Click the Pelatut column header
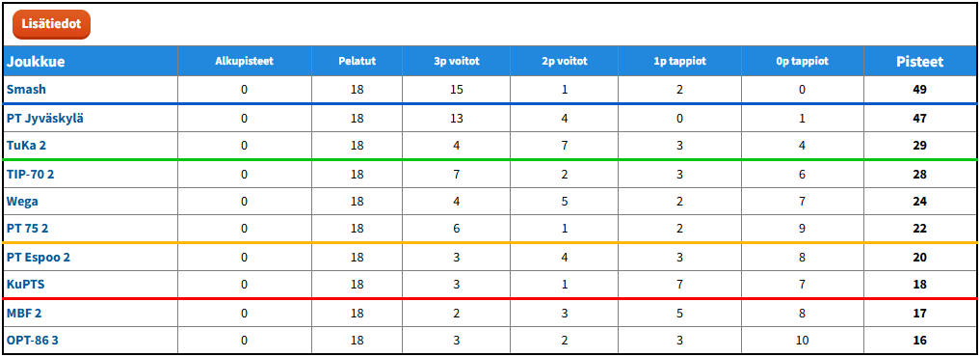 point(357,62)
